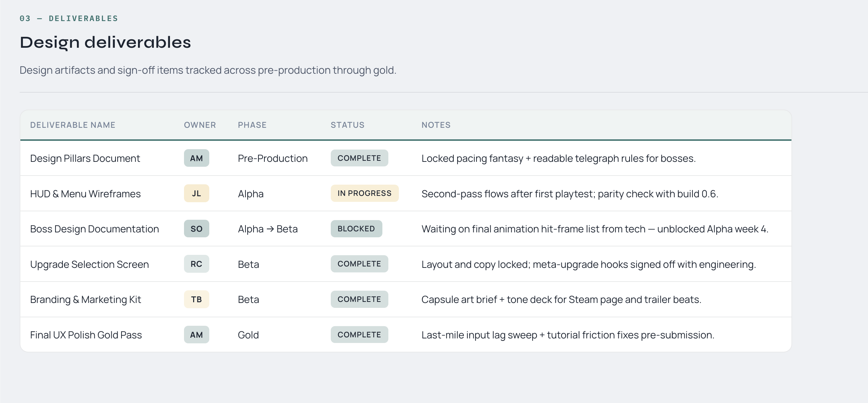Click the AM owner badge for Design Pillars Document
The height and width of the screenshot is (403, 868).
tap(196, 158)
